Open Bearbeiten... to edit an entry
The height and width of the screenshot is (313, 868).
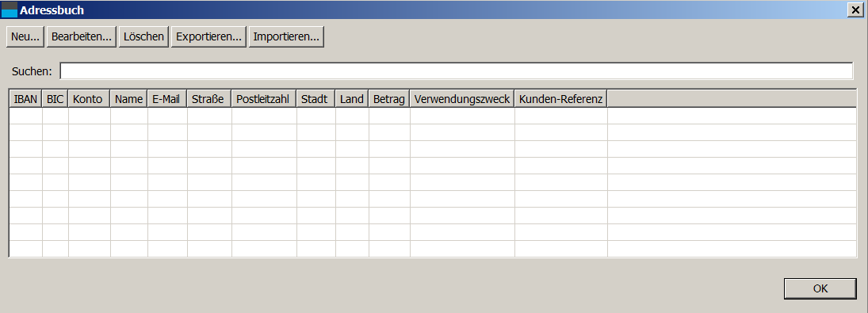coord(82,36)
